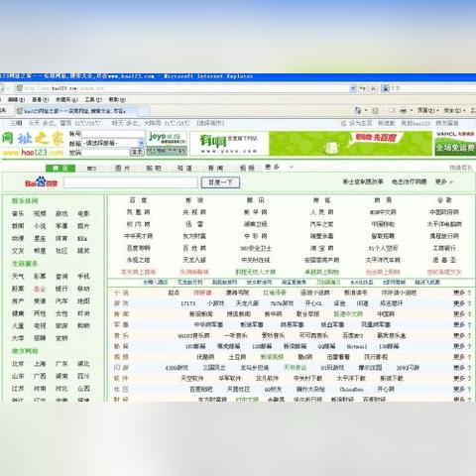Image resolution: width=476 pixels, height=476 pixels.
Task: Click the 密码 password input field
Action: (105, 152)
